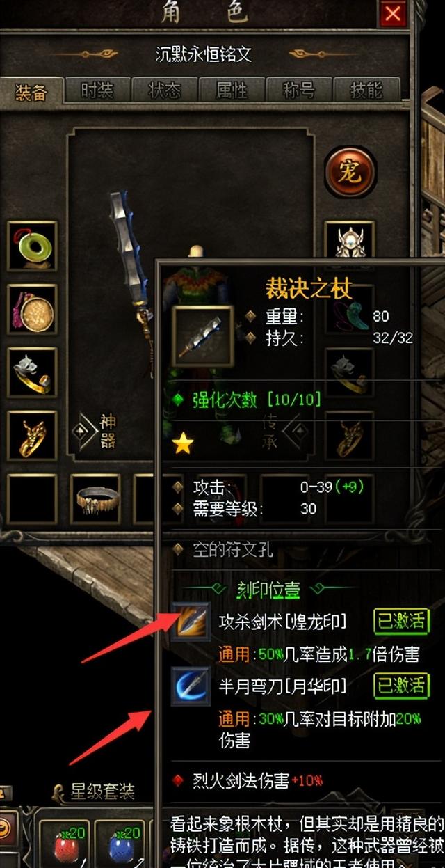The width and height of the screenshot is (445, 868).
Task: Open the 技能 skills tab
Action: (366, 90)
